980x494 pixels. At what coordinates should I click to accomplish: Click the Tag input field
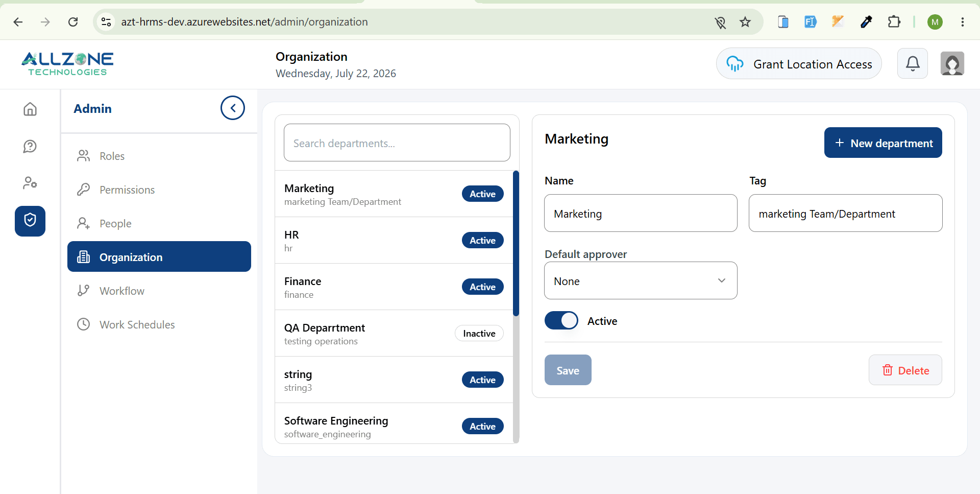(x=845, y=213)
